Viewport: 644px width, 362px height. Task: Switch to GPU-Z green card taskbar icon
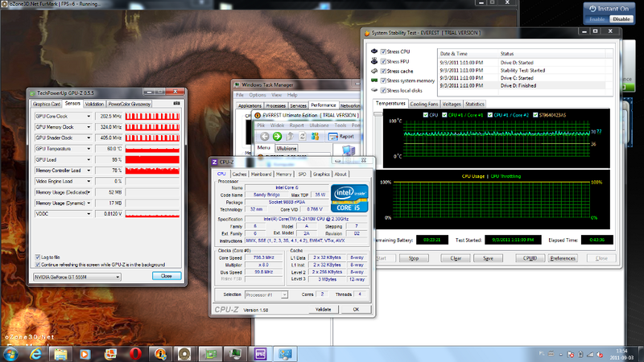coord(210,354)
